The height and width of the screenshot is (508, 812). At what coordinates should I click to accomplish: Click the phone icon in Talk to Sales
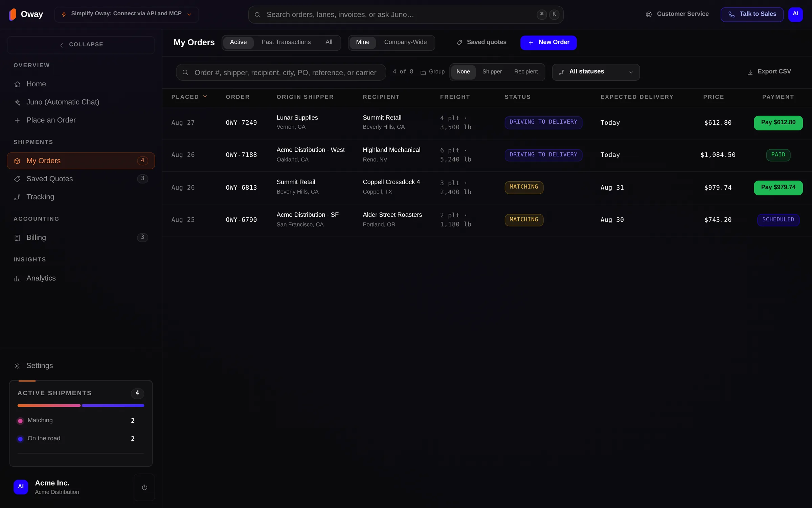pyautogui.click(x=731, y=14)
